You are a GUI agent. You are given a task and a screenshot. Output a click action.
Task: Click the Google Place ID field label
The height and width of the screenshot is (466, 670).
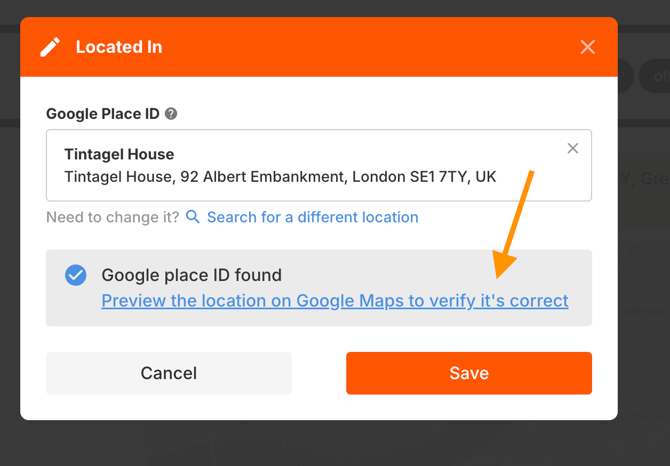click(x=103, y=114)
